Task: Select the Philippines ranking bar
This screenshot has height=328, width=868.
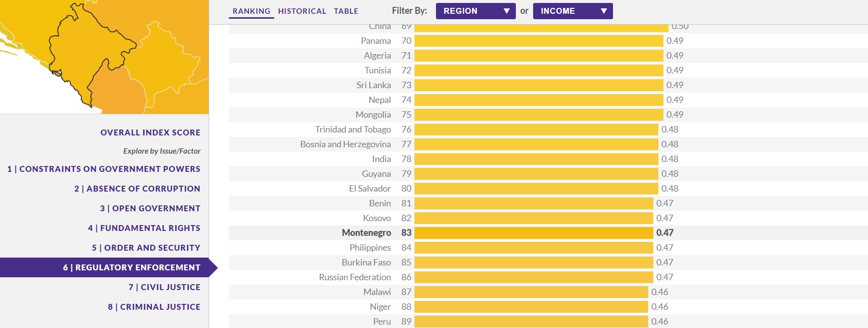Action: click(534, 248)
